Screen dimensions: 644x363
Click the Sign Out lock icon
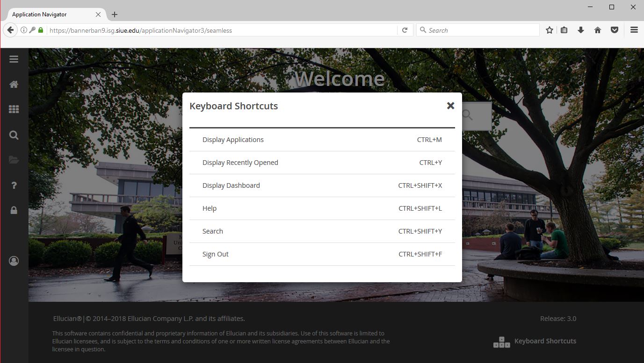point(14,211)
